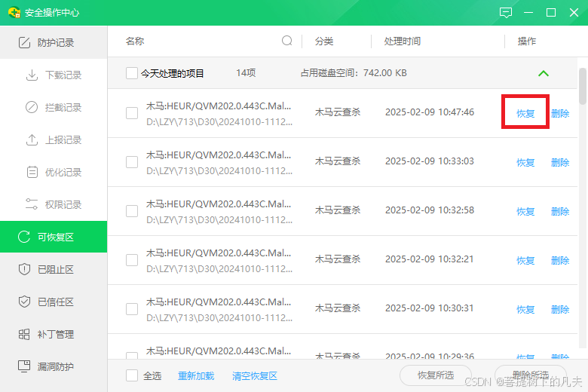Click the 删除所选 button
Image resolution: width=588 pixels, height=392 pixels.
point(531,375)
